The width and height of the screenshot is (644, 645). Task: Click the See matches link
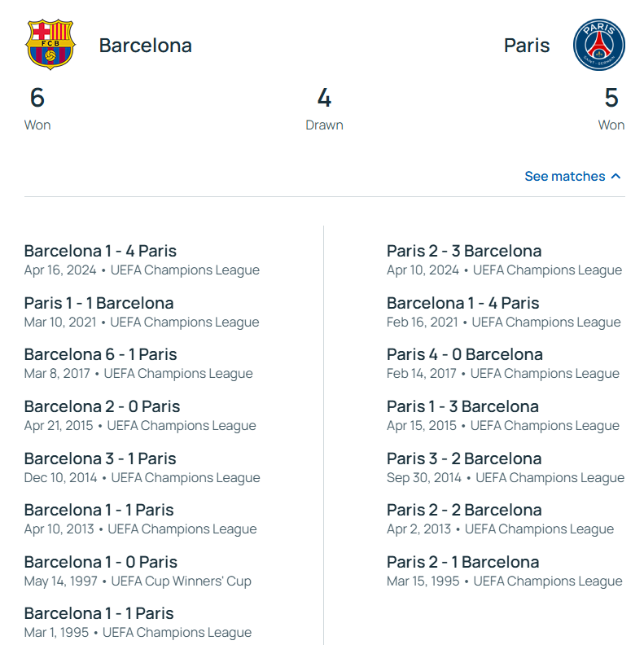(x=564, y=177)
